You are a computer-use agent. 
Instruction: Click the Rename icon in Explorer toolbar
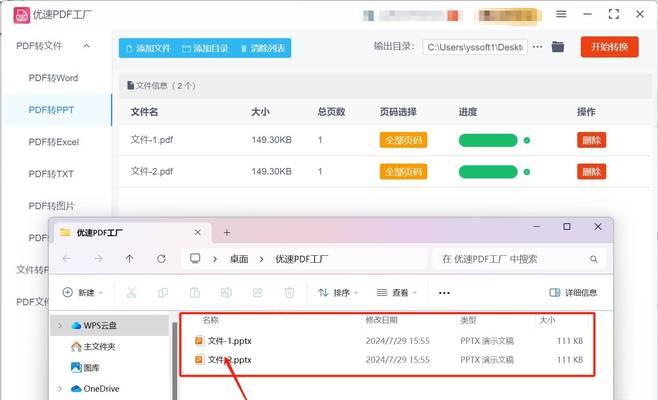point(226,293)
